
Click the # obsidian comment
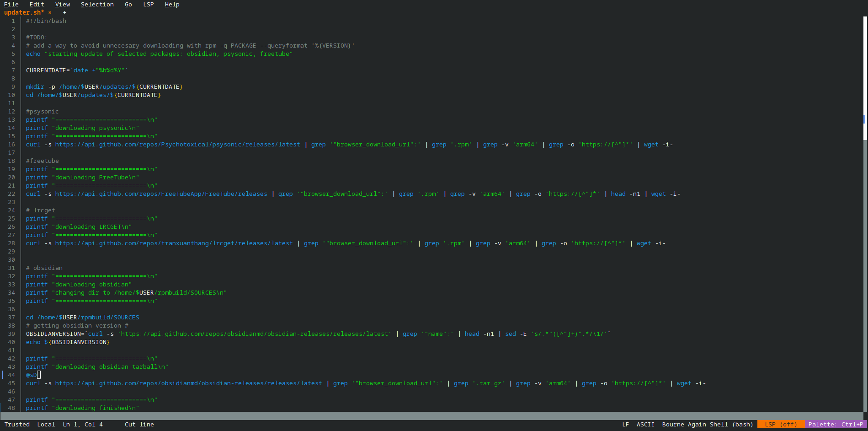pyautogui.click(x=44, y=268)
